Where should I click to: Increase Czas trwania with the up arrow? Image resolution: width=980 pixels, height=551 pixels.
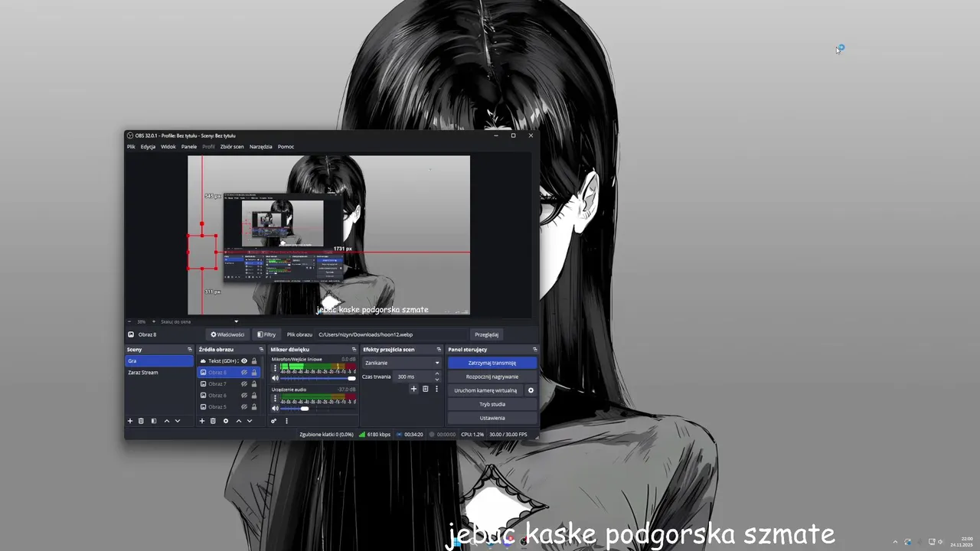(437, 374)
